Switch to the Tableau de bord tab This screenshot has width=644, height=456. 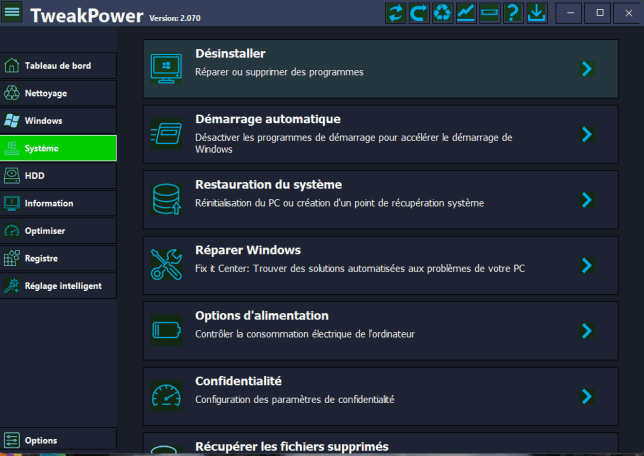(58, 66)
